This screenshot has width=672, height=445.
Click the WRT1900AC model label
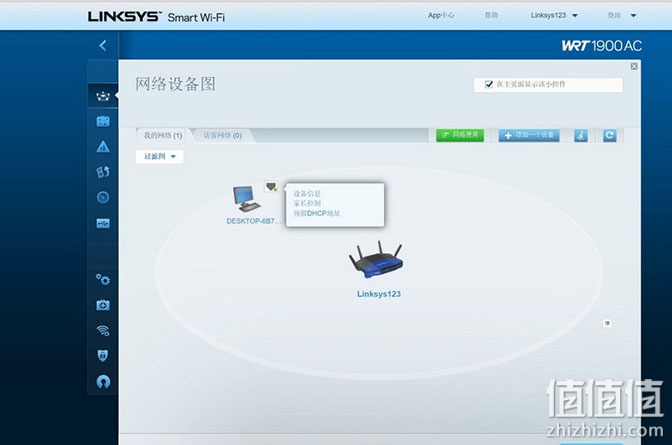(602, 46)
